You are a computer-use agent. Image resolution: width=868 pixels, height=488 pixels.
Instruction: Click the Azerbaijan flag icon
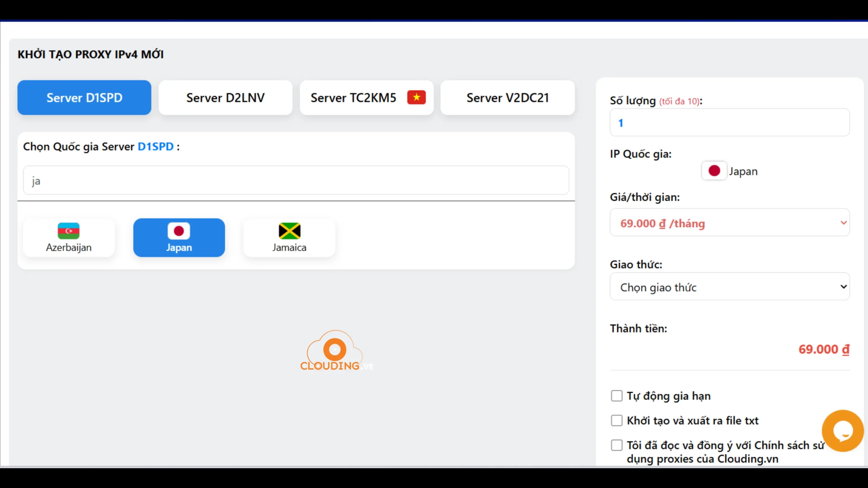pos(68,231)
